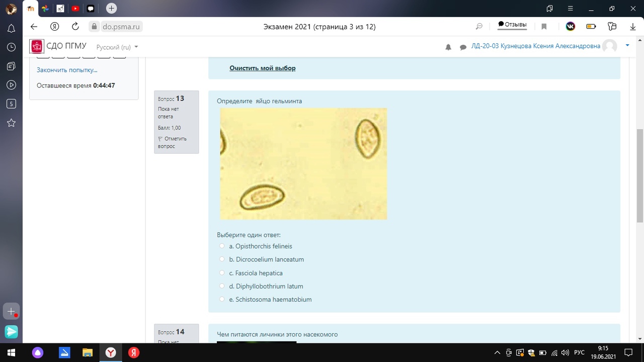The width and height of the screenshot is (644, 362).
Task: Open File Explorer from taskbar
Action: coord(88,352)
